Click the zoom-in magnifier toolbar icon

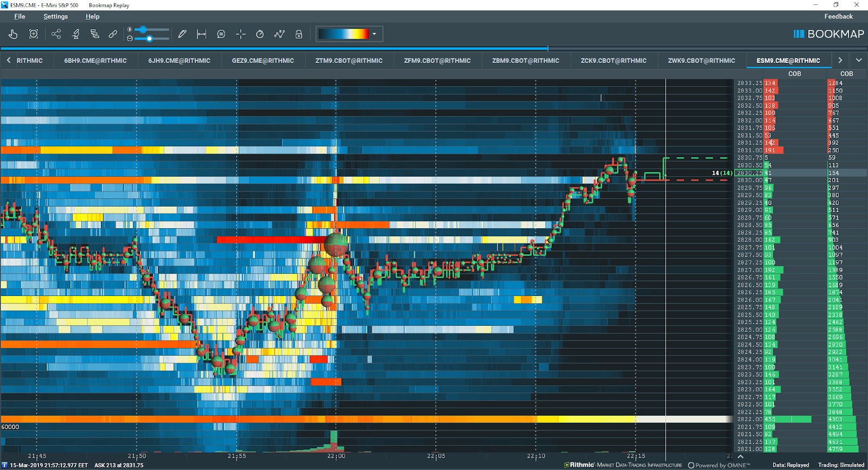[x=34, y=34]
